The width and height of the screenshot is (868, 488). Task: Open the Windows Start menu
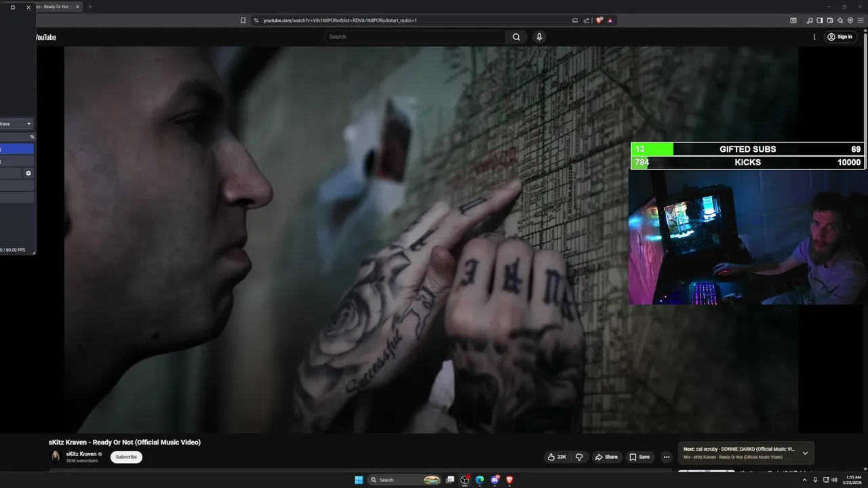(359, 480)
